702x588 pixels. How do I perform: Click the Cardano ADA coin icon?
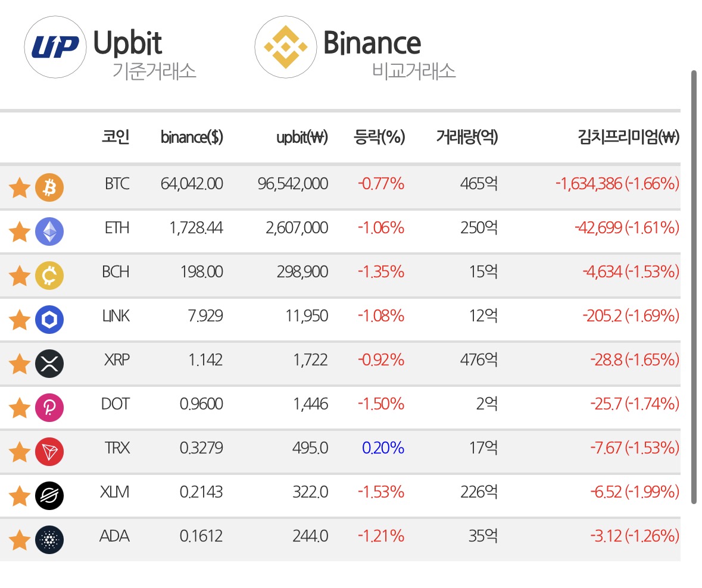(x=49, y=540)
